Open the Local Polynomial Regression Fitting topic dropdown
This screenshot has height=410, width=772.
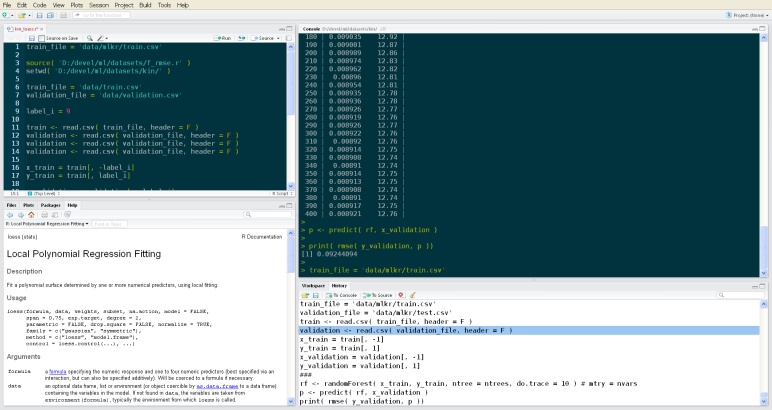click(47, 224)
